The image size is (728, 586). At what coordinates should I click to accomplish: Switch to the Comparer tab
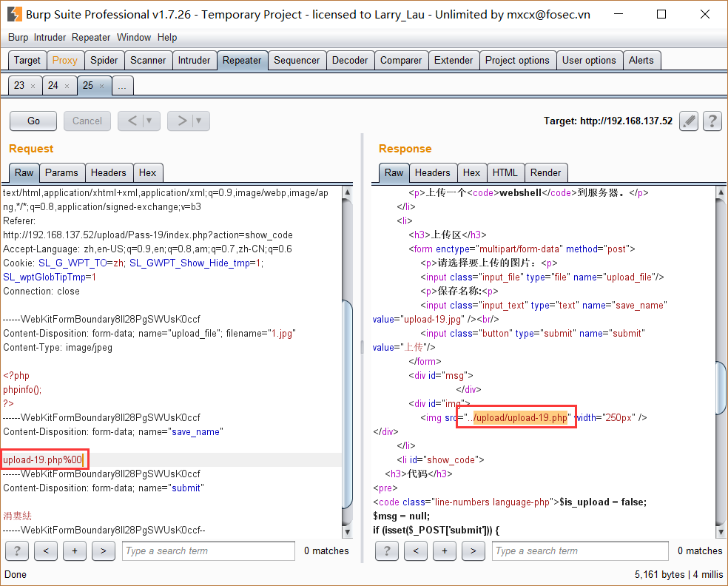[x=401, y=61]
